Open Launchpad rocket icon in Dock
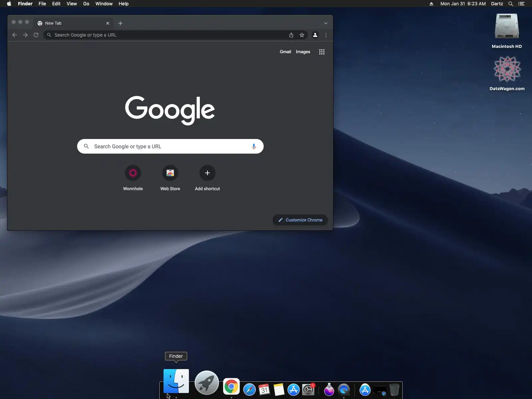The width and height of the screenshot is (532, 399). coord(206,382)
